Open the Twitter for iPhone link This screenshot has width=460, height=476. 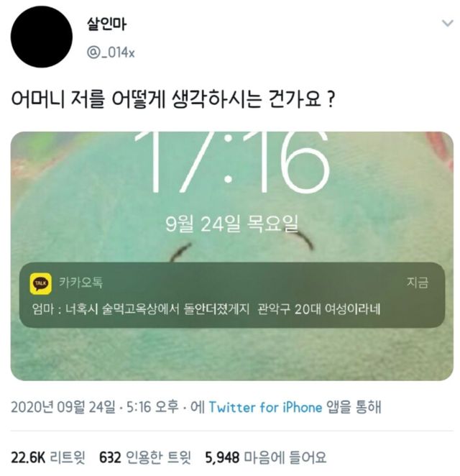coord(265,407)
